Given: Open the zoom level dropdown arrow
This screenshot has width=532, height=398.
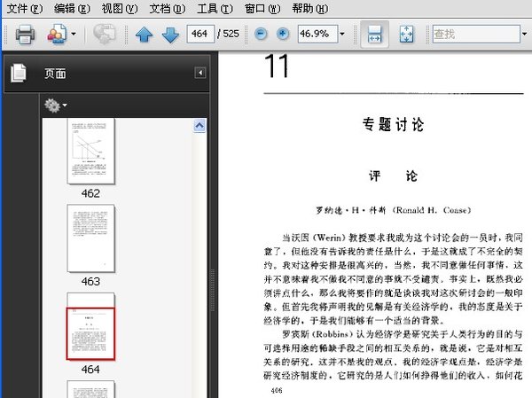Looking at the screenshot, I should [x=342, y=34].
